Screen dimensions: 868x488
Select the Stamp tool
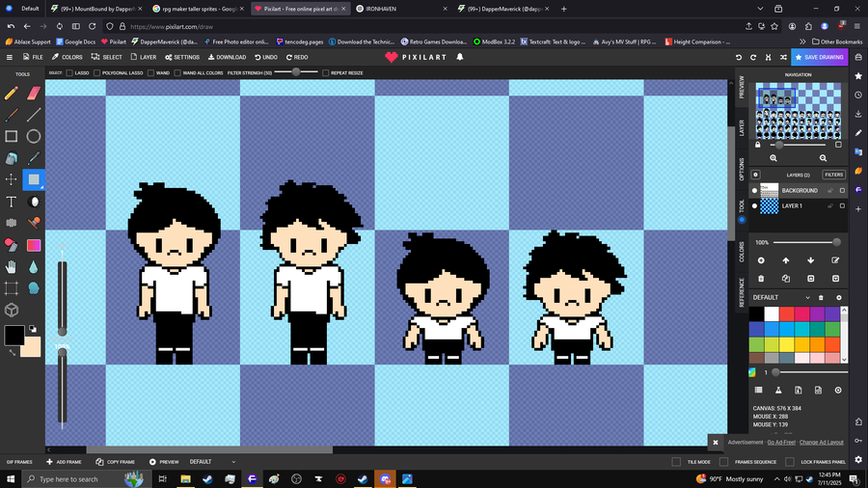(34, 223)
